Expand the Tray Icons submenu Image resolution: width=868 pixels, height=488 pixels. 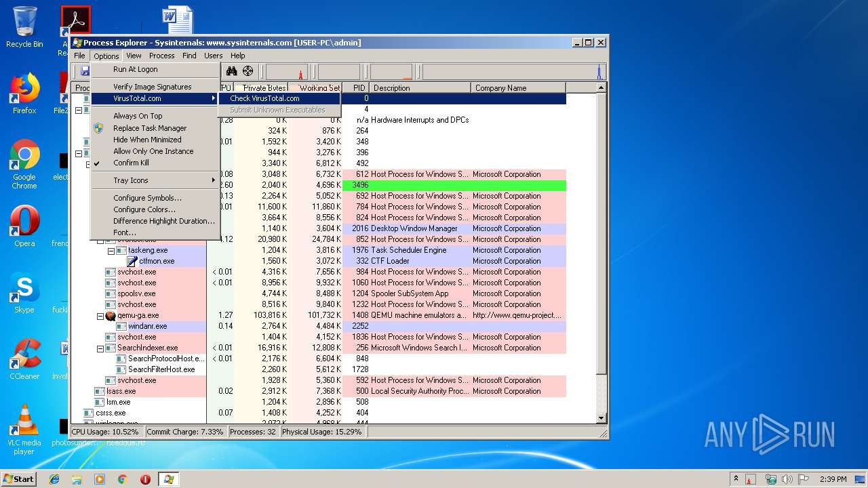pyautogui.click(x=155, y=180)
